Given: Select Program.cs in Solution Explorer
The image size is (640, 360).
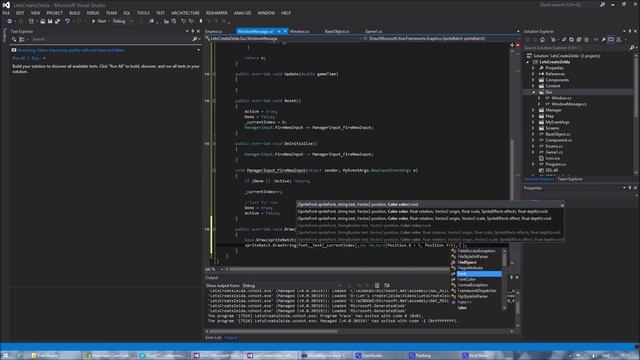Looking at the screenshot, I should (x=556, y=164).
